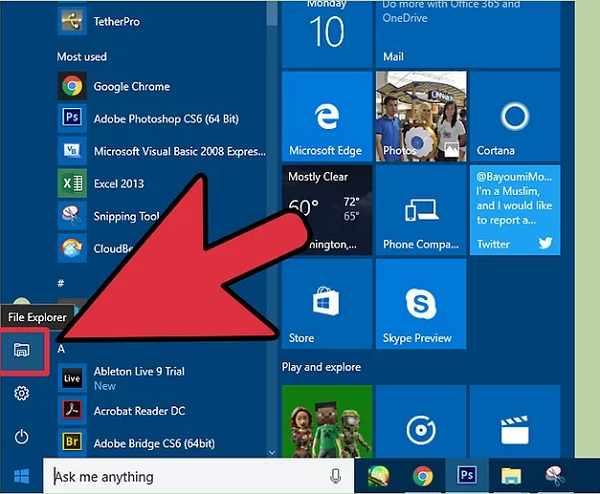Click the Photoshop icon in the taskbar
Image resolution: width=600 pixels, height=494 pixels.
pyautogui.click(x=467, y=476)
